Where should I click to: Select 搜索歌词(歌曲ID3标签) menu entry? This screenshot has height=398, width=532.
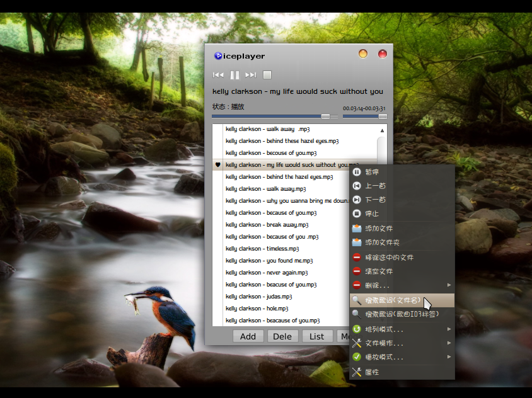(x=402, y=314)
